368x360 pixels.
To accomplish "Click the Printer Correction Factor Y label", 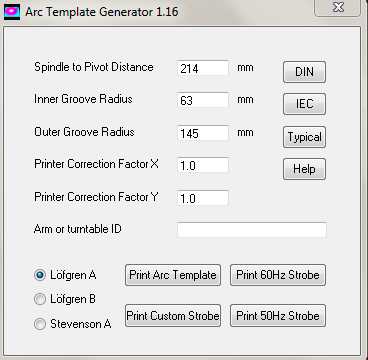I will [x=96, y=197].
